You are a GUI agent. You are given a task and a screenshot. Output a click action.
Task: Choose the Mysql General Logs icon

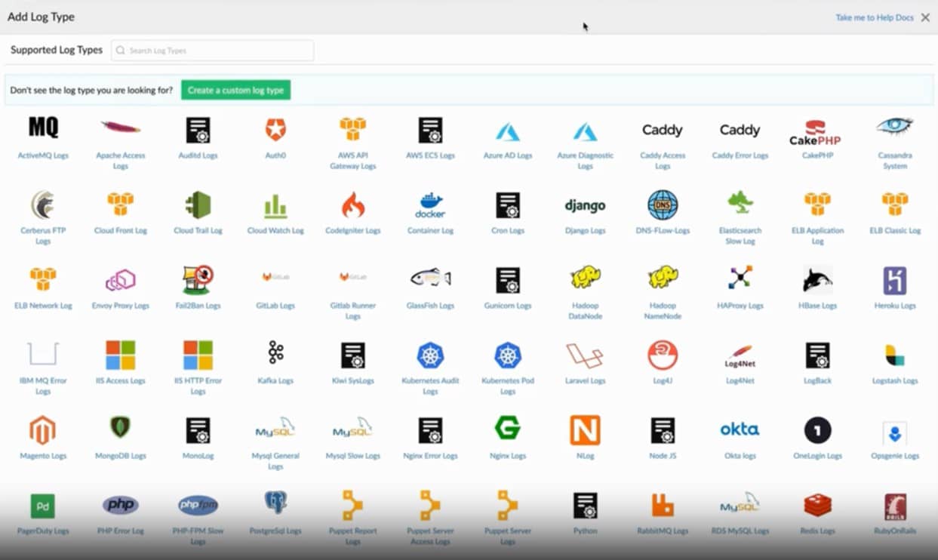[275, 428]
